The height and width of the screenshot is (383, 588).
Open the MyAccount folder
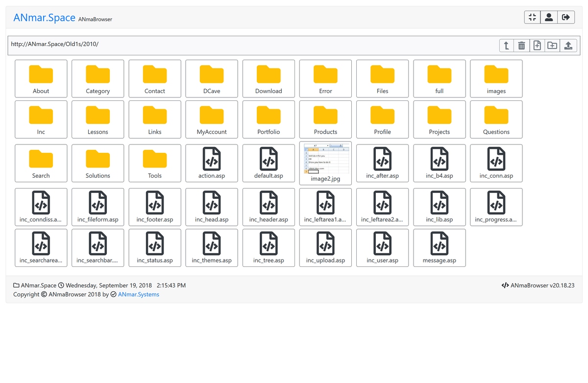[212, 120]
